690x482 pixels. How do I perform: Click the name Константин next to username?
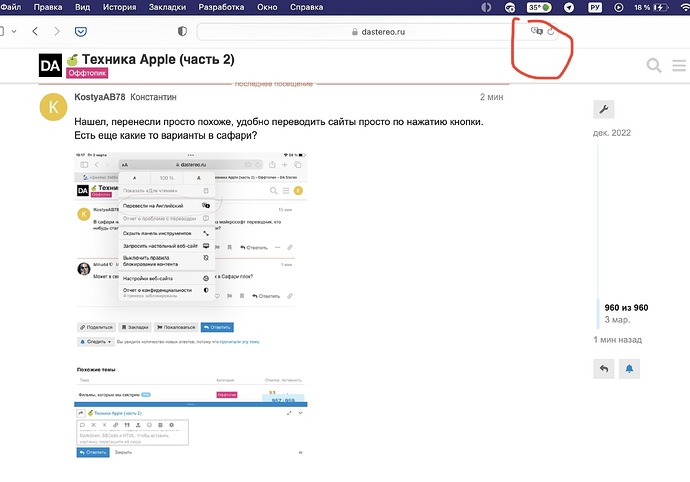153,97
